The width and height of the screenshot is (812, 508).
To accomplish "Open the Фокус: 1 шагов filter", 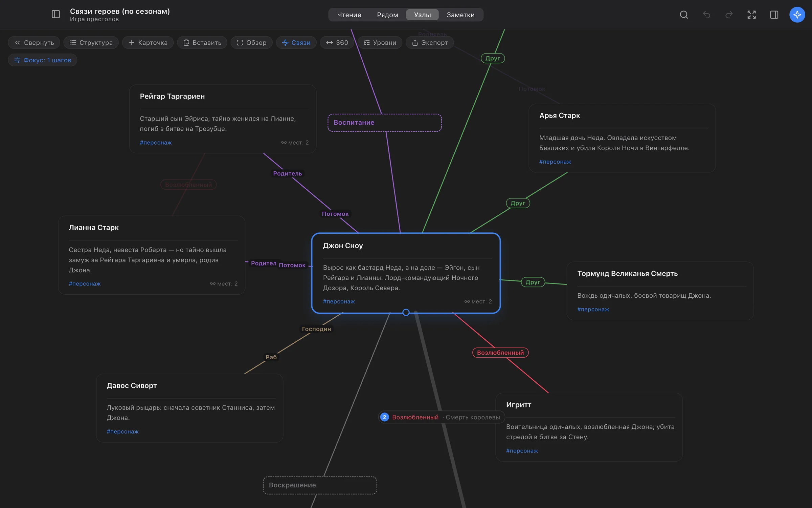I will 43,60.
